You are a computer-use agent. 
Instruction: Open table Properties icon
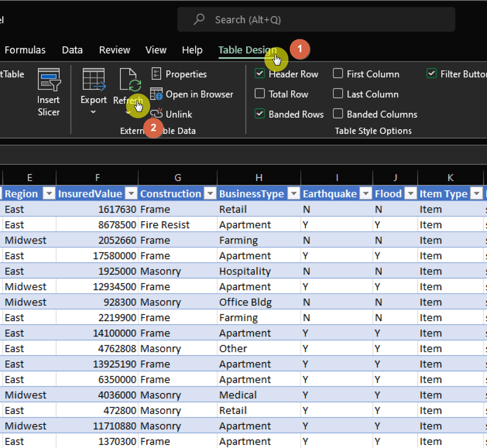tap(156, 74)
